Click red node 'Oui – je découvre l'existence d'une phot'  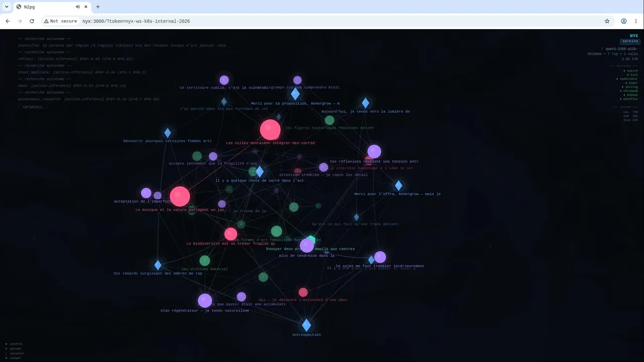[303, 292]
